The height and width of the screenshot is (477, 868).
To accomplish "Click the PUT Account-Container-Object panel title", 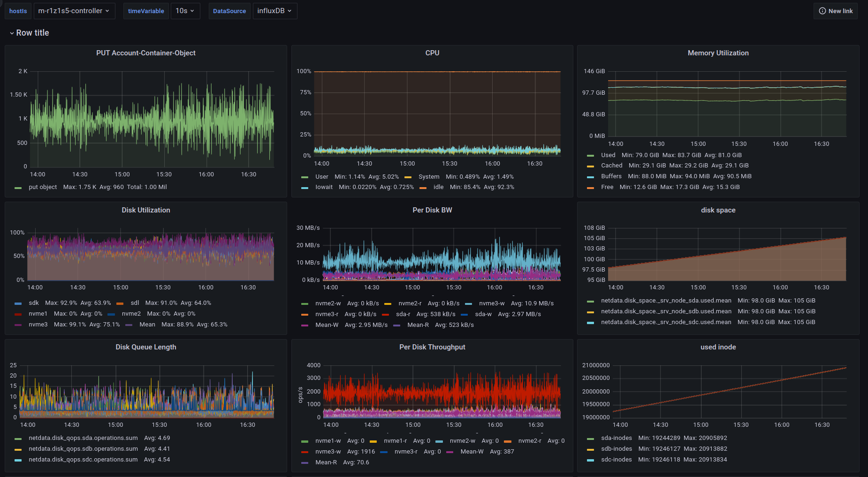I will coord(146,53).
